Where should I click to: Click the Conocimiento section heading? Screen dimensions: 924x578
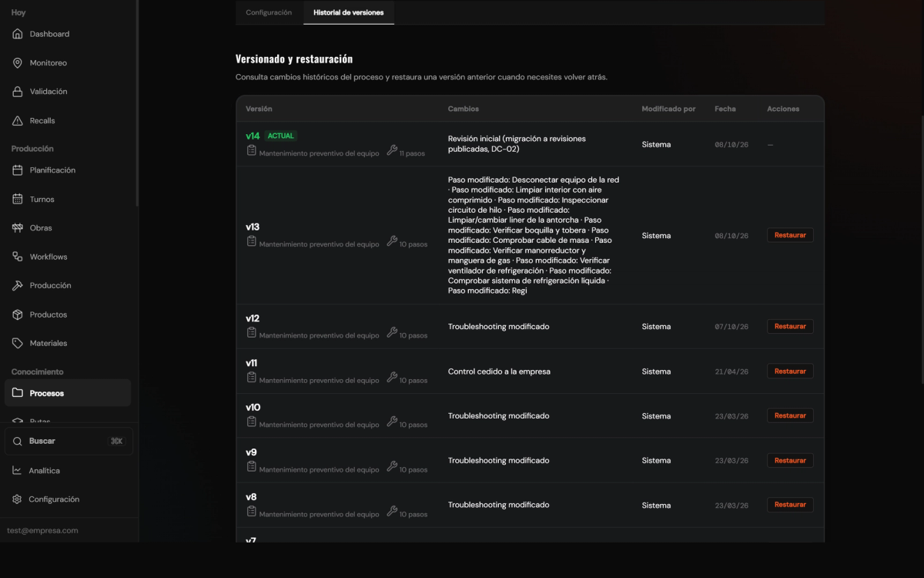[x=37, y=372]
